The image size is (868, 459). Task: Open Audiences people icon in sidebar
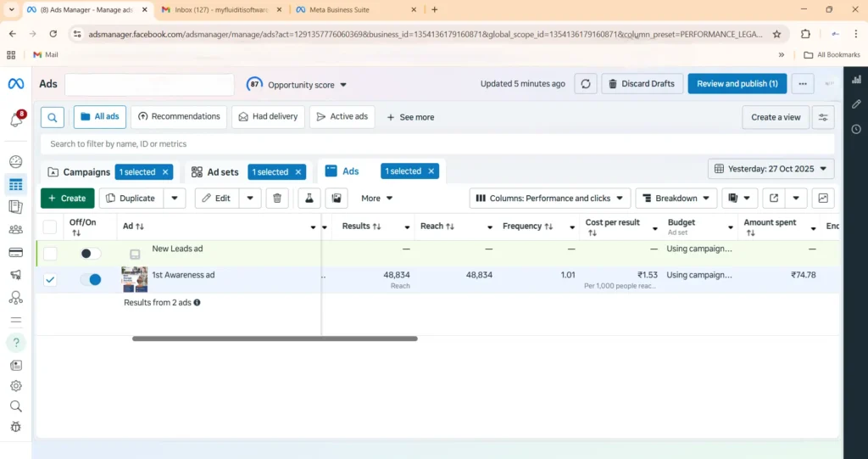coord(15,229)
